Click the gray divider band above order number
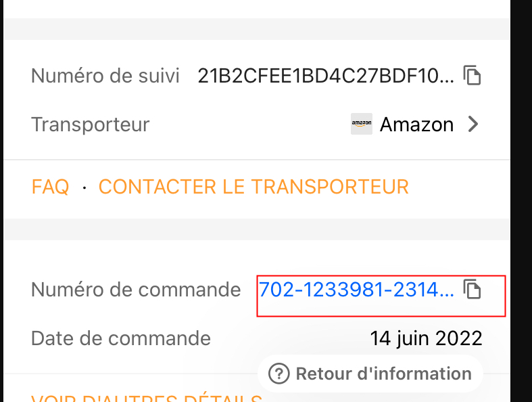 (256, 229)
